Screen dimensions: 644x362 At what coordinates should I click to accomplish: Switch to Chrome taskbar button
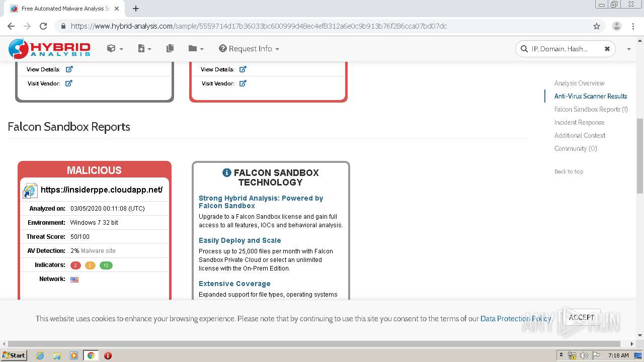(x=91, y=355)
